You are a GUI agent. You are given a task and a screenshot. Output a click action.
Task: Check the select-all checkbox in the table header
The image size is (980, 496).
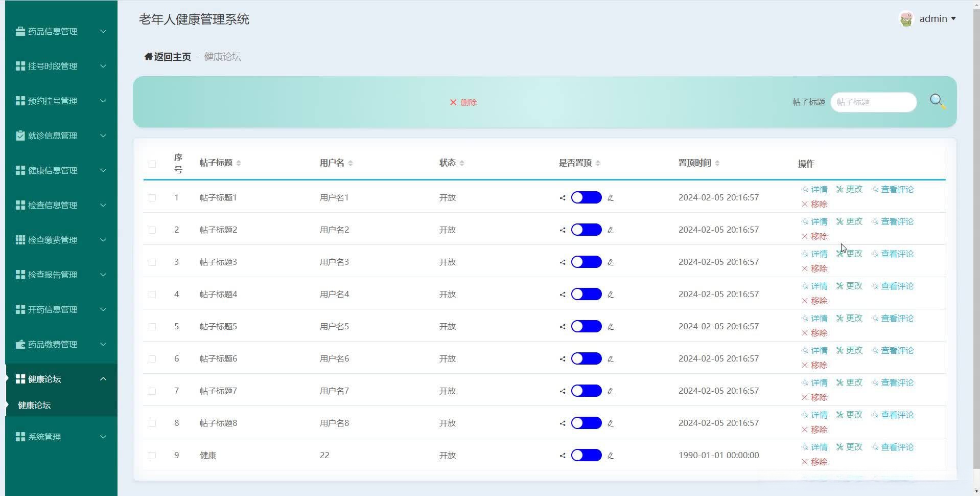tap(152, 164)
